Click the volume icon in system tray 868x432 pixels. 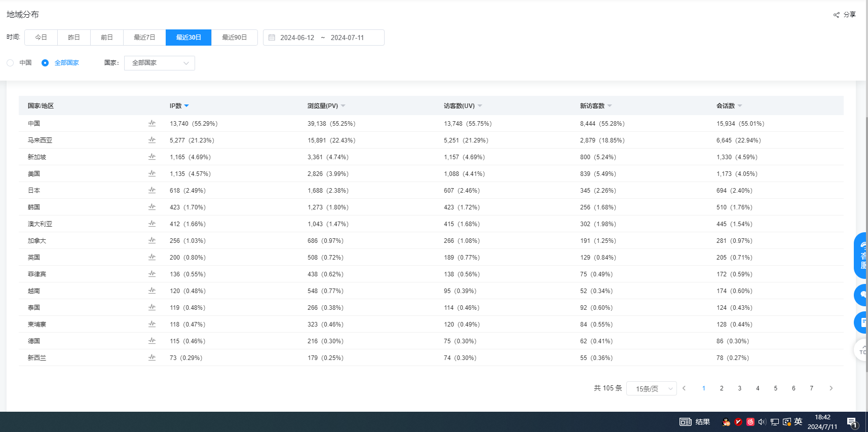tap(762, 422)
